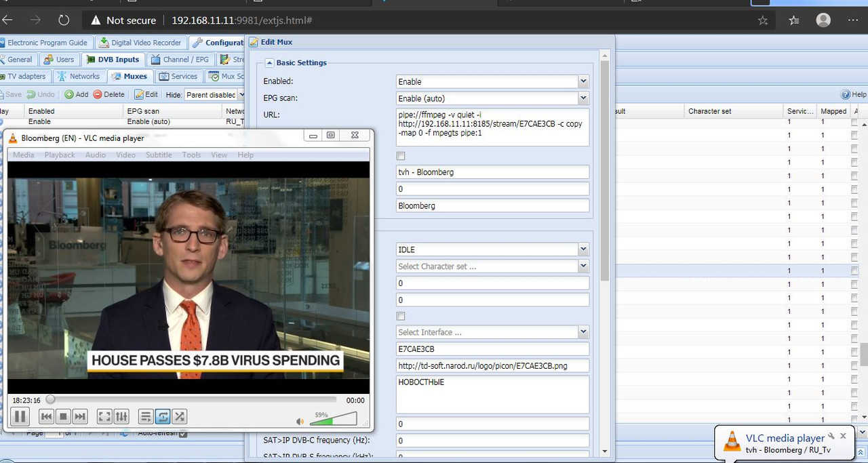Viewport: 868px width, 463px height.
Task: Open the General configuration tab
Action: tap(17, 60)
